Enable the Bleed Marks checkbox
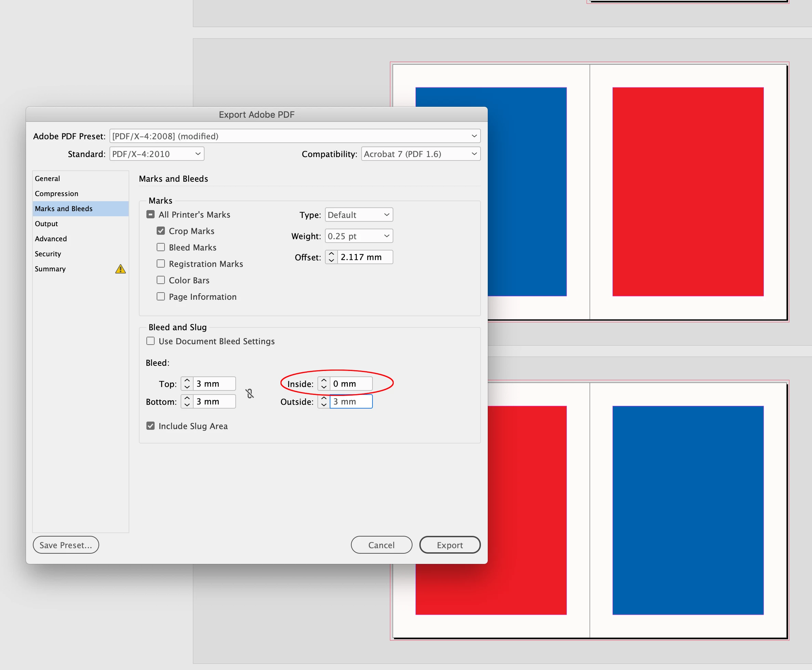This screenshot has height=670, width=812. pos(161,247)
